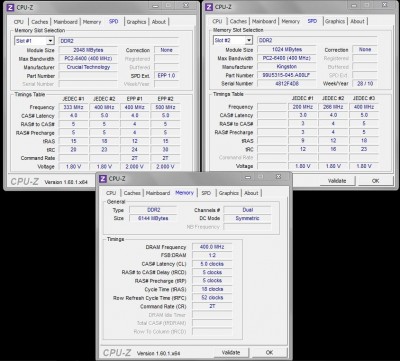Viewport: 400px width, 361px height.
Task: Open the Caches tab in the Slot #2 window
Action: [x=238, y=21]
